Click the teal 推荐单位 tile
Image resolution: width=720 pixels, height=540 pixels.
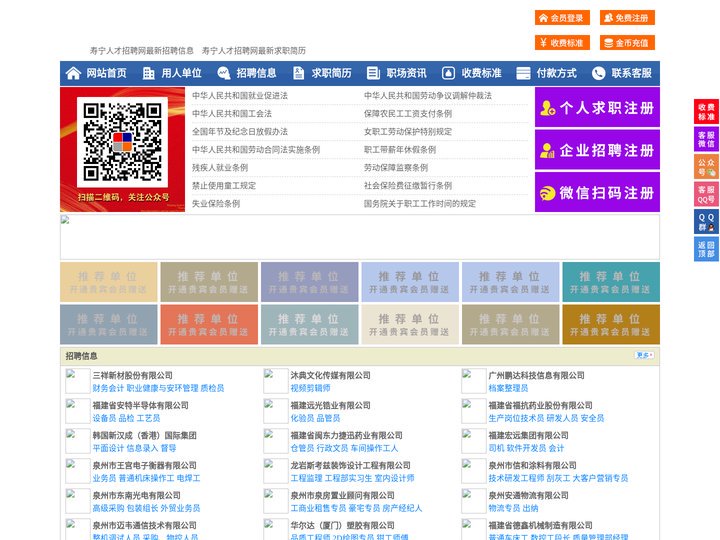click(x=611, y=282)
